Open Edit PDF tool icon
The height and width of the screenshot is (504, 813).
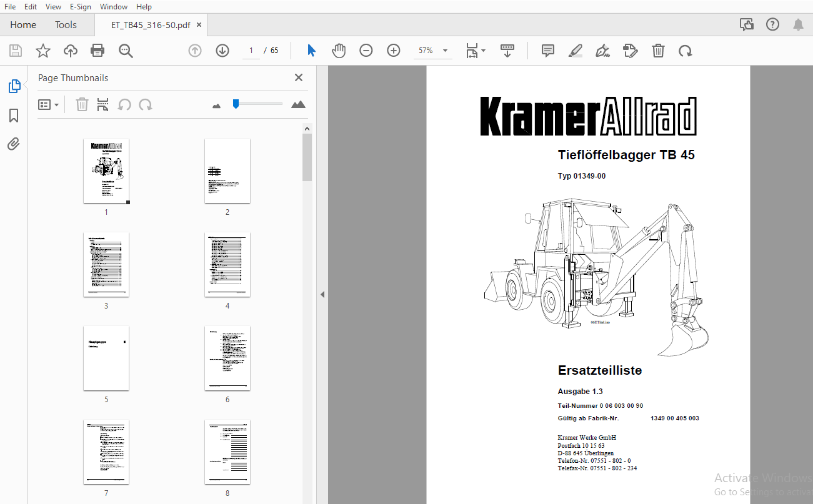[x=631, y=51]
